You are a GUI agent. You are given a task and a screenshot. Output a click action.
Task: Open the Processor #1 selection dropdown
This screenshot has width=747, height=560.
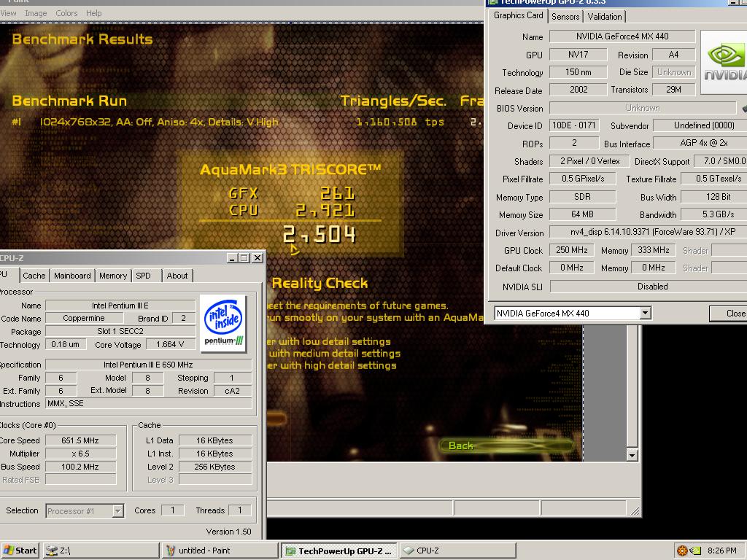[x=117, y=511]
